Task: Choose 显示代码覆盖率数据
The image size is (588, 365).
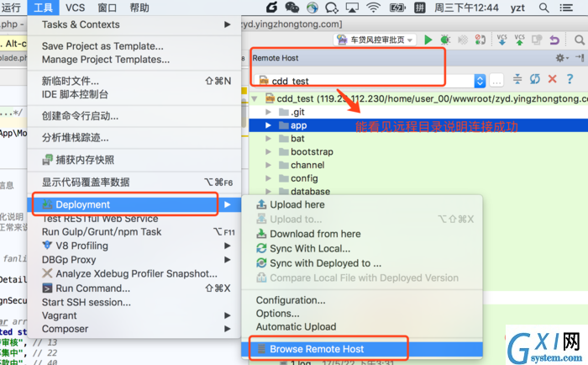Action: point(134,182)
